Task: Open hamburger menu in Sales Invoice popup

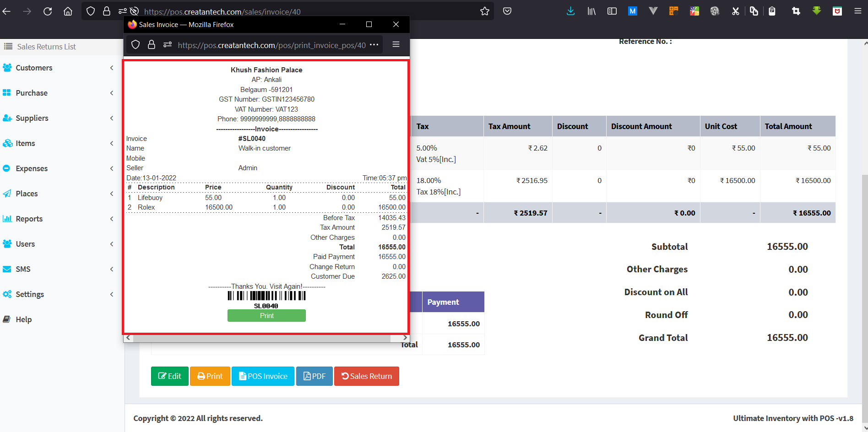Action: click(x=396, y=44)
